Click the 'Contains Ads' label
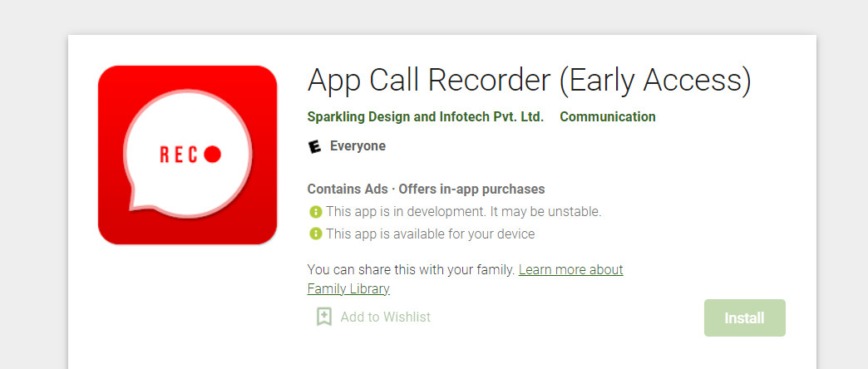This screenshot has width=868, height=369. (348, 189)
